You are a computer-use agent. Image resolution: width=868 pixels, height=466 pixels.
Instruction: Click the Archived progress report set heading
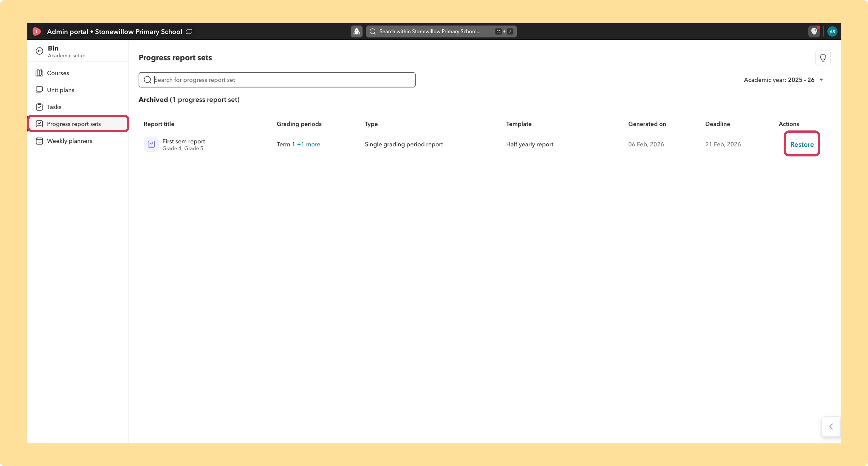[189, 100]
